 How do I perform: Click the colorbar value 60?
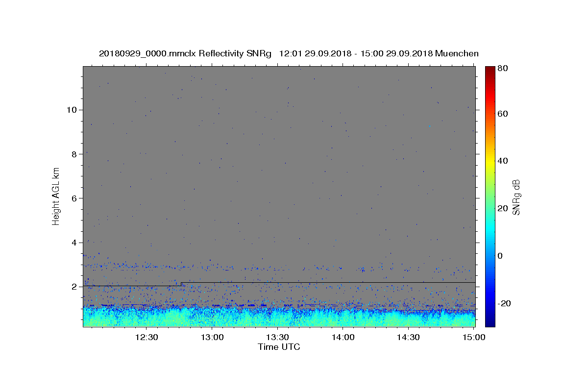(x=503, y=114)
